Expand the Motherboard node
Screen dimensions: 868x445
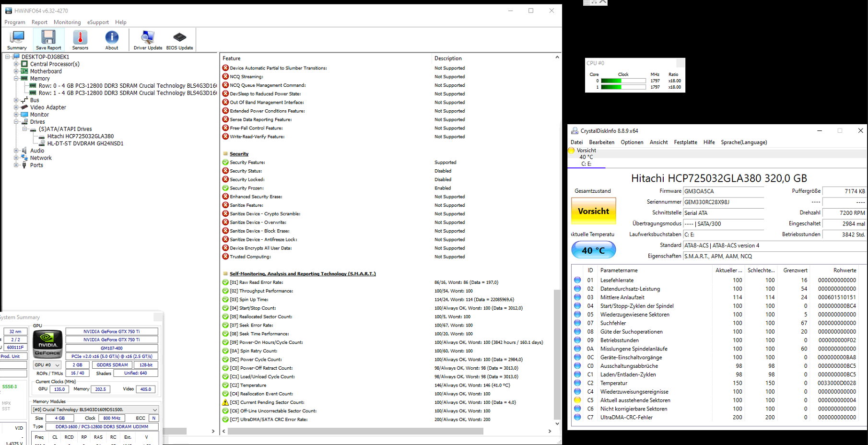(x=16, y=71)
